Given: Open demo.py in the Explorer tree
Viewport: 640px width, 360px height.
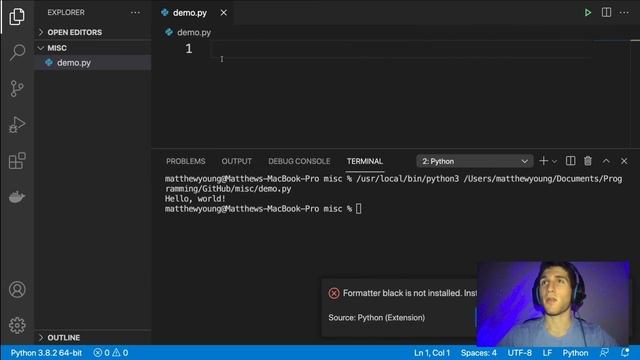Looking at the screenshot, I should tap(93, 62).
